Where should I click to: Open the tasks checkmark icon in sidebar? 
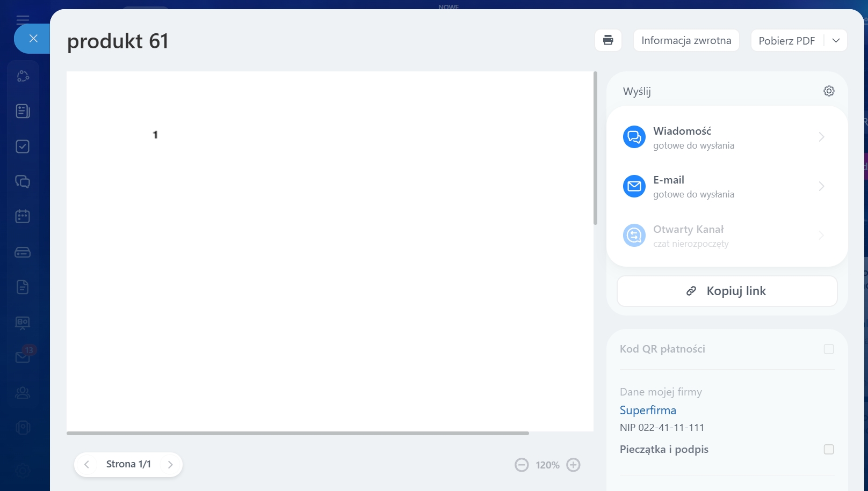click(23, 146)
